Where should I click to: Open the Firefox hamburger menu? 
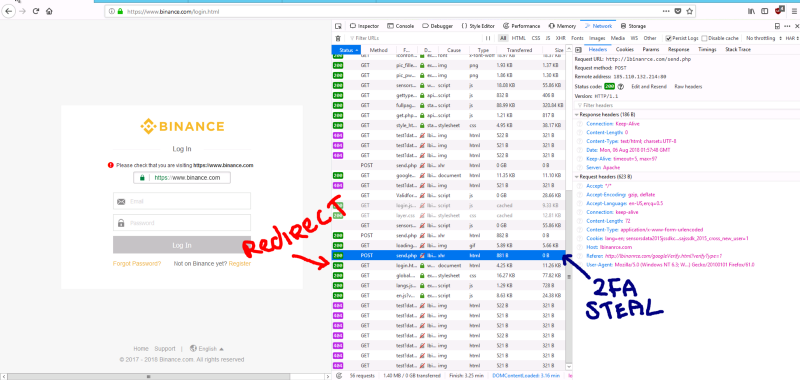coord(793,11)
